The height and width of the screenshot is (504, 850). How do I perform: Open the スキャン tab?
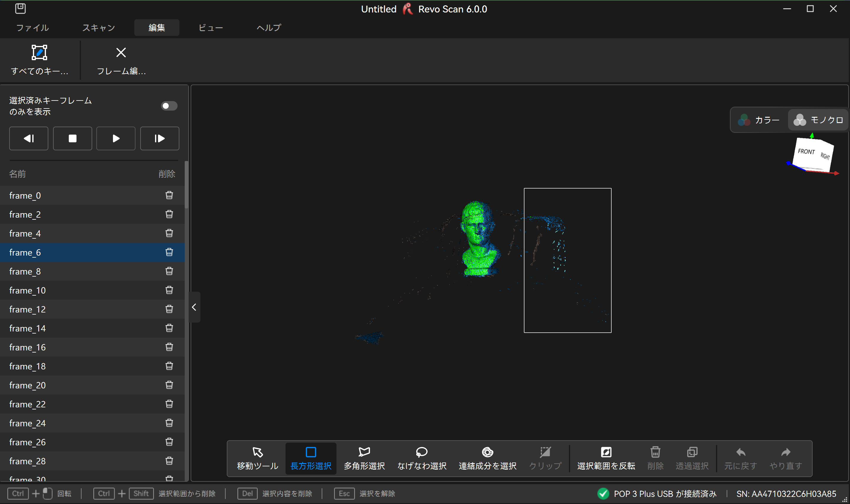(98, 28)
